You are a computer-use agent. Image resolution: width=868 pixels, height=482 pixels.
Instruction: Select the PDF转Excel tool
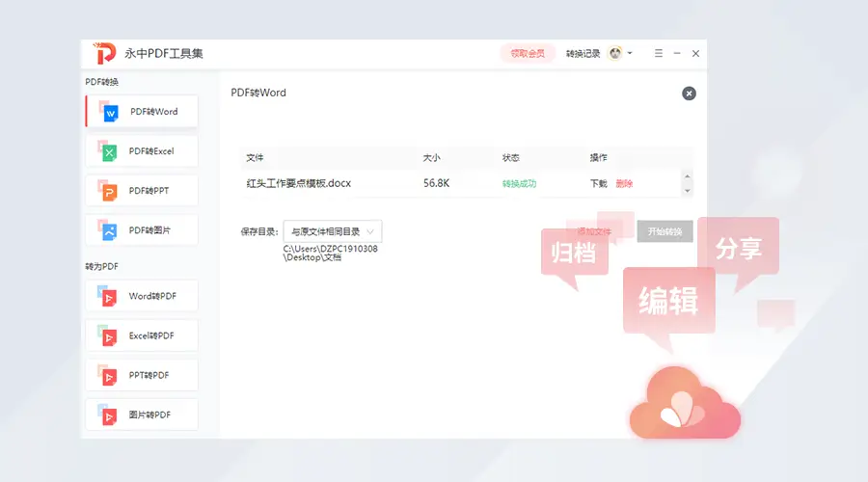[142, 151]
